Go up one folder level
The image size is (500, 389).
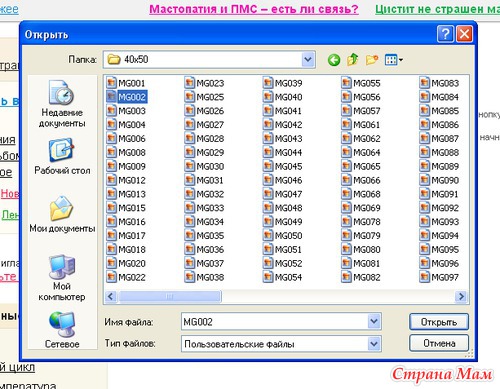(x=352, y=60)
